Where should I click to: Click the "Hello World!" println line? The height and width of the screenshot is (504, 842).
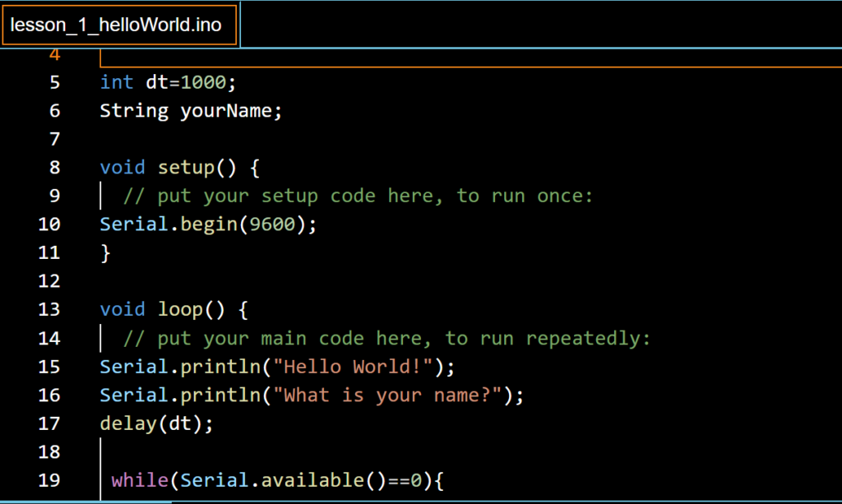277,368
